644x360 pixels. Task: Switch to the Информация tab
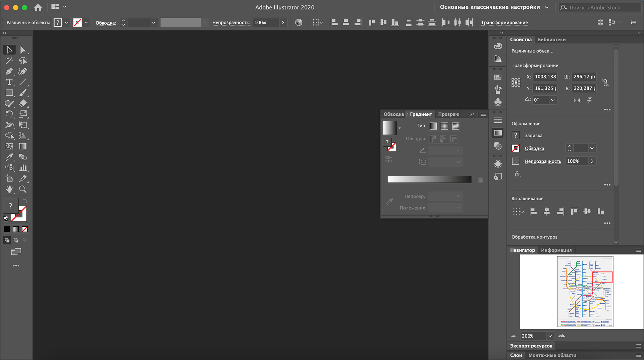point(556,250)
